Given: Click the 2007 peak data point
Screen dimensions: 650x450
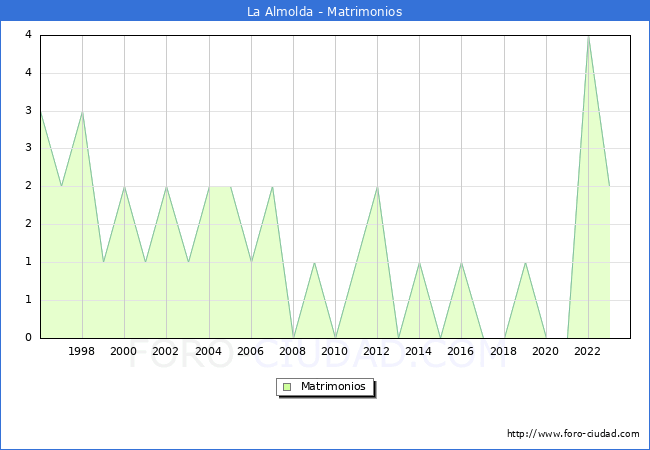Looking at the screenshot, I should [x=272, y=187].
